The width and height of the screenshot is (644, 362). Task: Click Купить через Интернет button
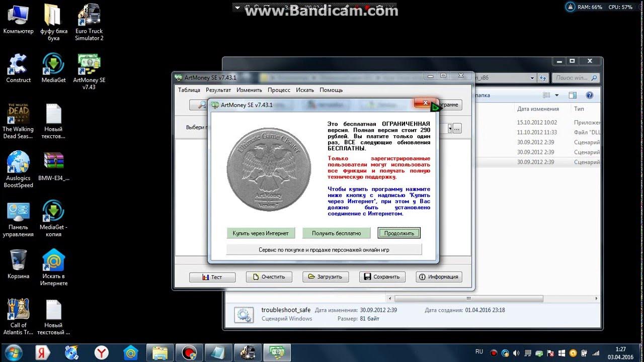(x=261, y=233)
